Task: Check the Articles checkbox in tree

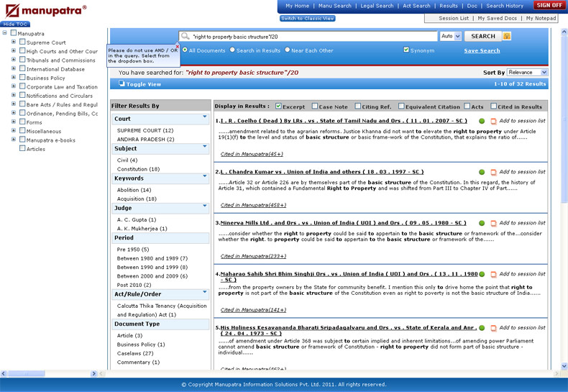Action: [22, 148]
